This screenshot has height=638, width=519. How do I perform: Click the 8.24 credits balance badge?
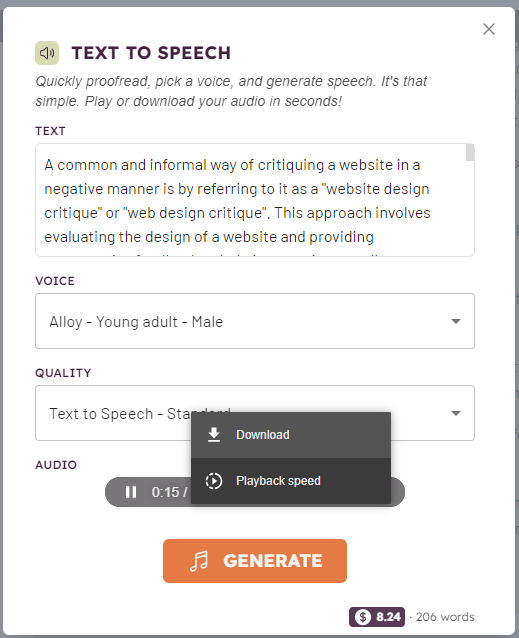click(377, 617)
